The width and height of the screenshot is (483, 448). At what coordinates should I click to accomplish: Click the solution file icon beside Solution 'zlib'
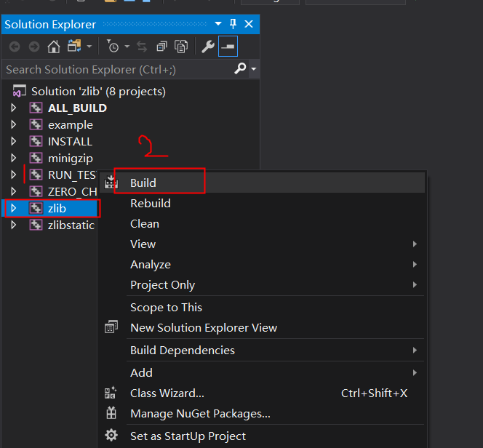click(x=19, y=91)
